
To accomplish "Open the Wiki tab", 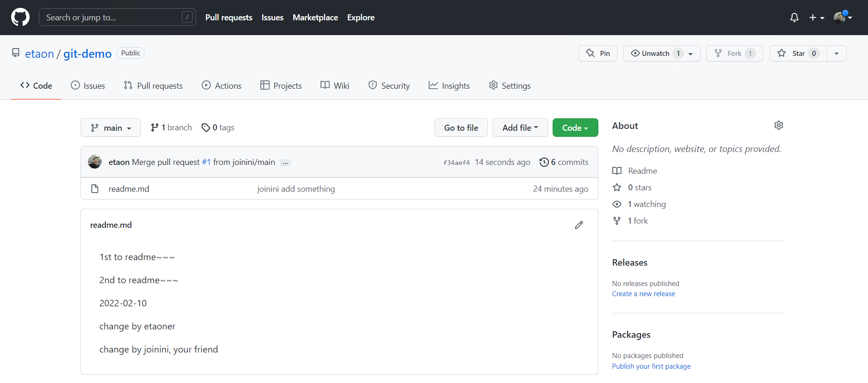I will (335, 85).
